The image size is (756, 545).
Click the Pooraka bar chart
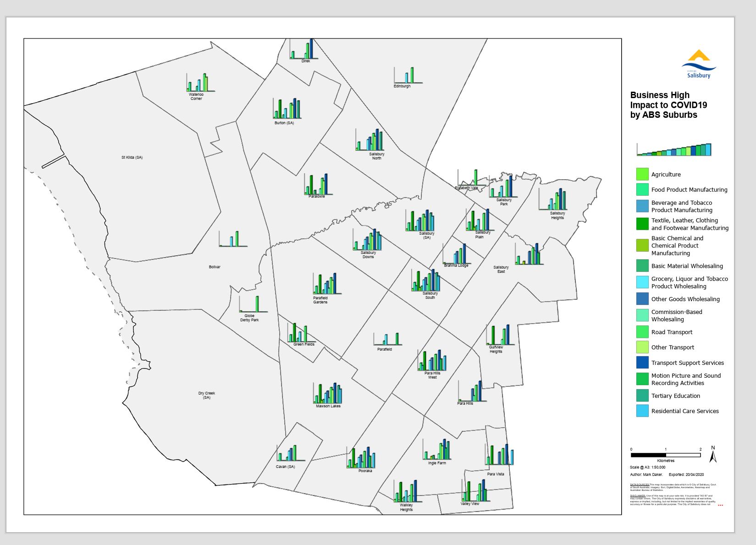pyautogui.click(x=361, y=457)
